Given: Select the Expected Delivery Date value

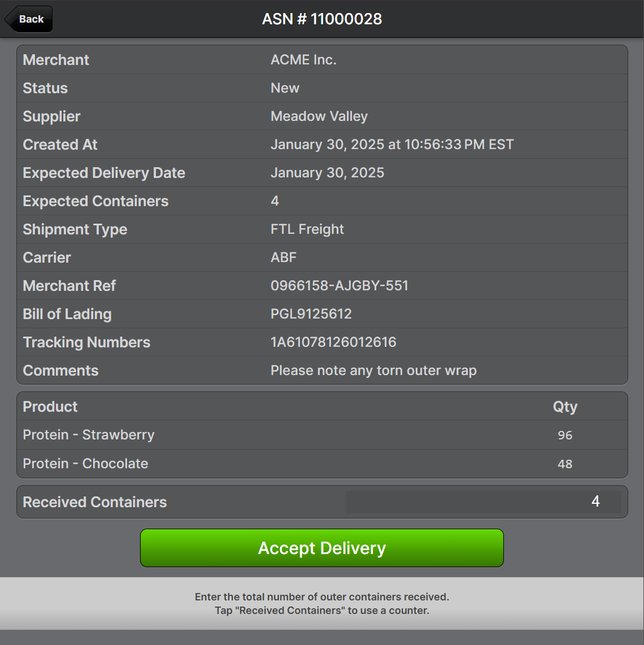Looking at the screenshot, I should pos(327,173).
